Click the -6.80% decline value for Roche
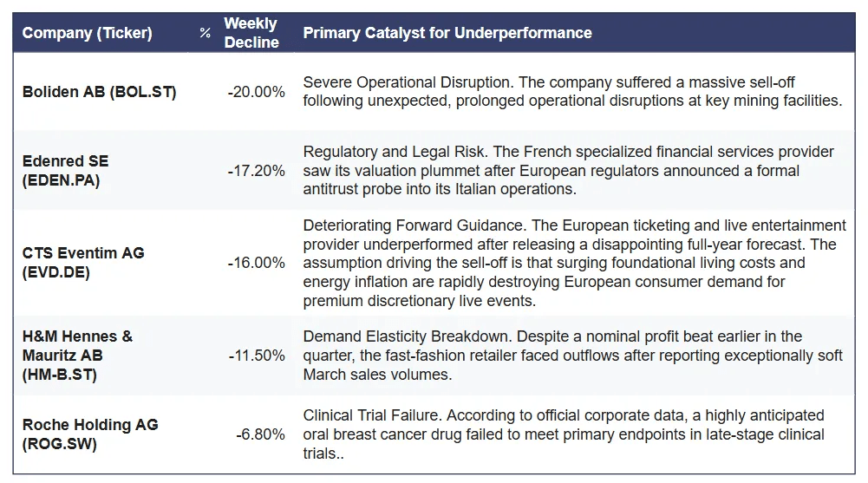The width and height of the screenshot is (868, 483). (260, 434)
